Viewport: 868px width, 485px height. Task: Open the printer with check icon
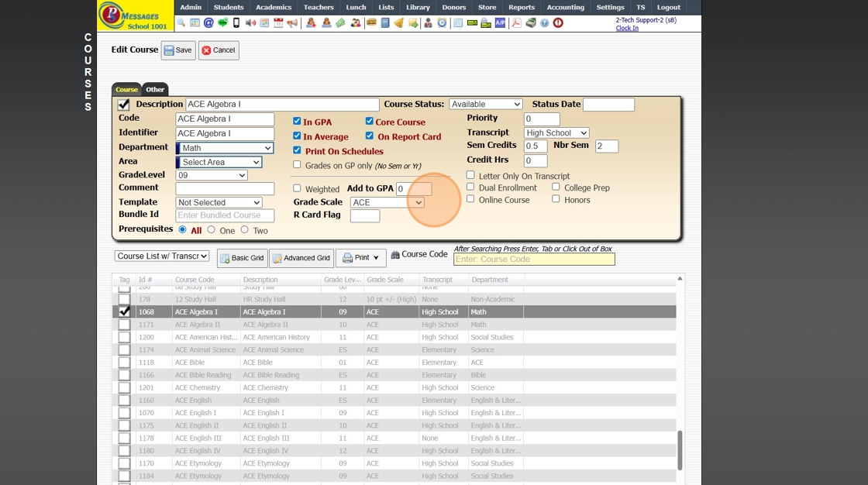486,22
